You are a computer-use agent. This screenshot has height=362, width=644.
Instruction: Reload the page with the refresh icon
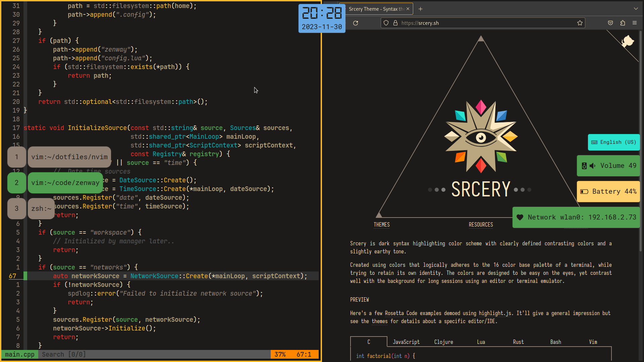(356, 23)
